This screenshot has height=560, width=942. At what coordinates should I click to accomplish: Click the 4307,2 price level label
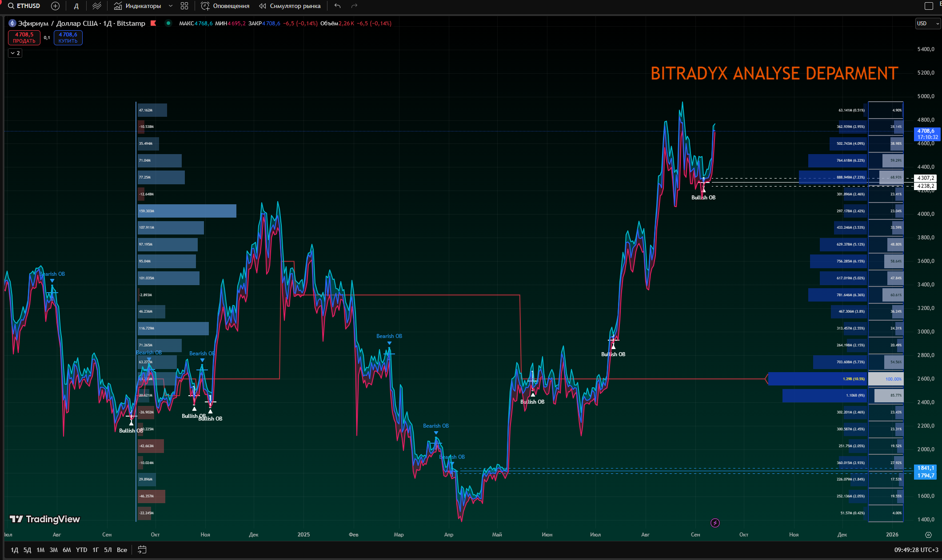926,178
